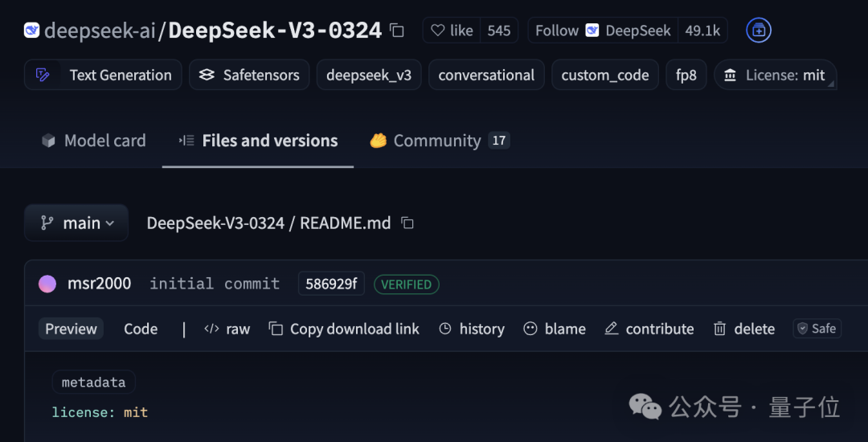Click the add-to-collection plus icon
The width and height of the screenshot is (868, 442).
point(758,31)
